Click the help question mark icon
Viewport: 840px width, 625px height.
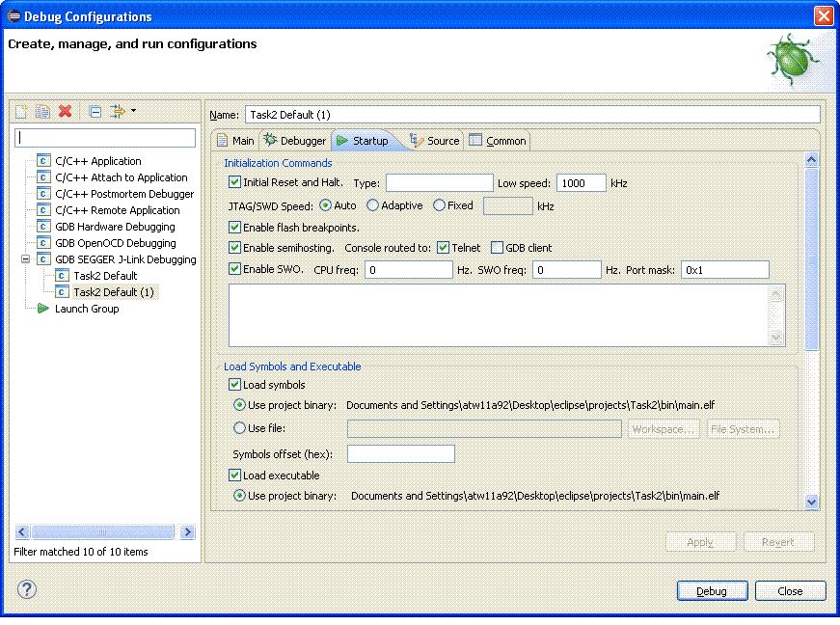tap(27, 589)
